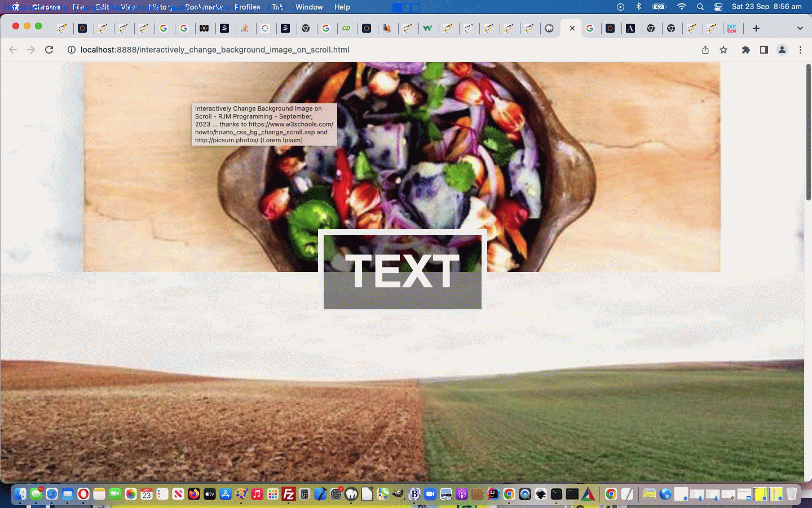Launch FileZilla from the Dock
The width and height of the screenshot is (812, 508).
[288, 494]
